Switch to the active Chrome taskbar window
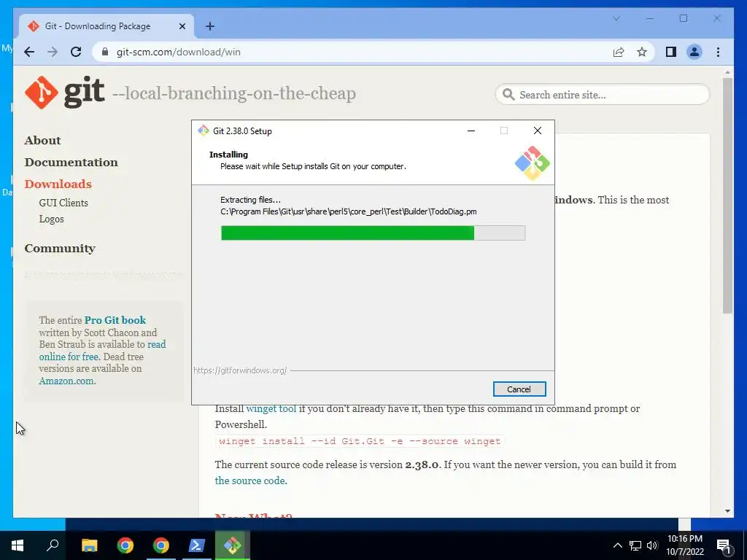 (x=161, y=545)
